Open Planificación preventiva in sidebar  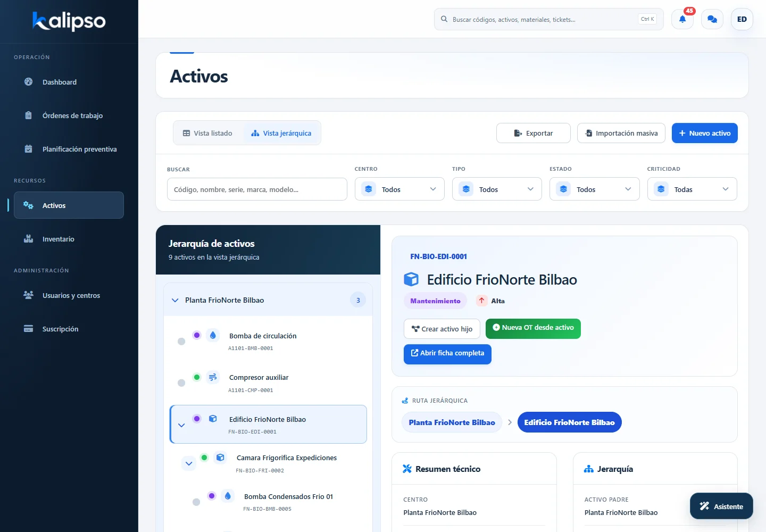69,149
